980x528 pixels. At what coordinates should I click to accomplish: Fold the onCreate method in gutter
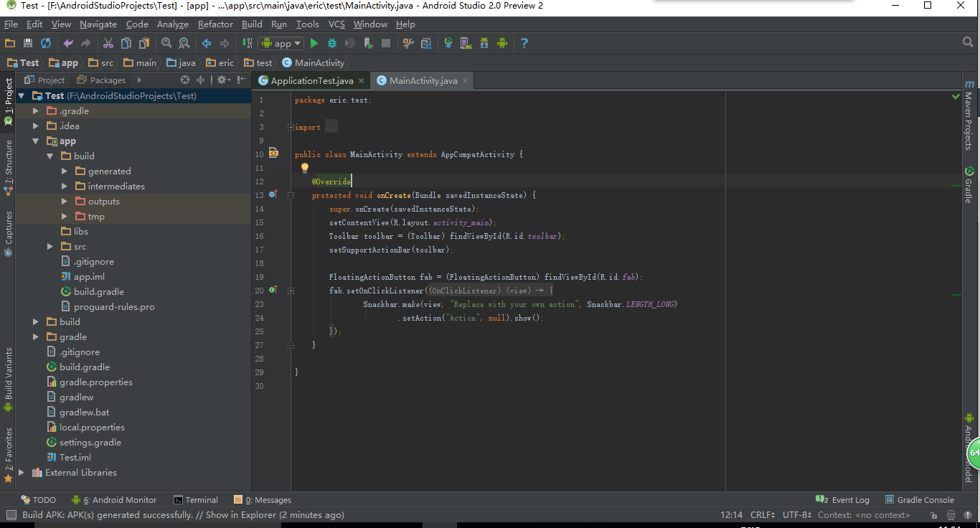pyautogui.click(x=291, y=195)
